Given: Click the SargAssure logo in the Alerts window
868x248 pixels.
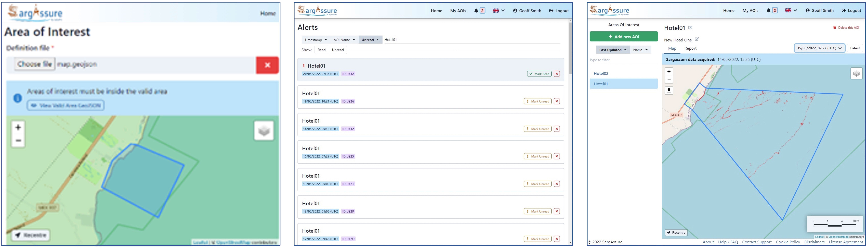Looking at the screenshot, I should pos(317,10).
